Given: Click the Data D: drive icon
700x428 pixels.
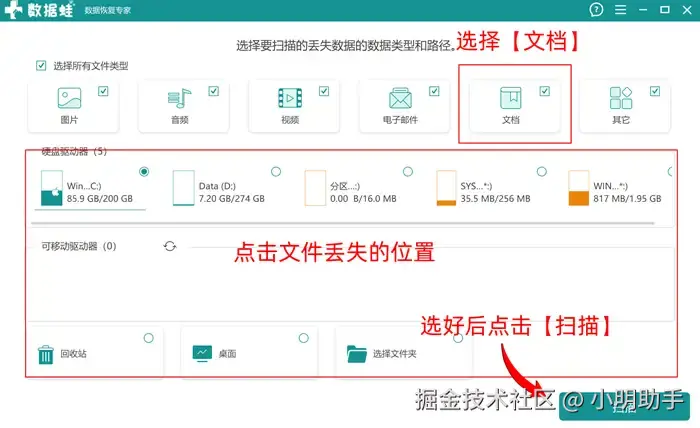Looking at the screenshot, I should click(x=183, y=188).
